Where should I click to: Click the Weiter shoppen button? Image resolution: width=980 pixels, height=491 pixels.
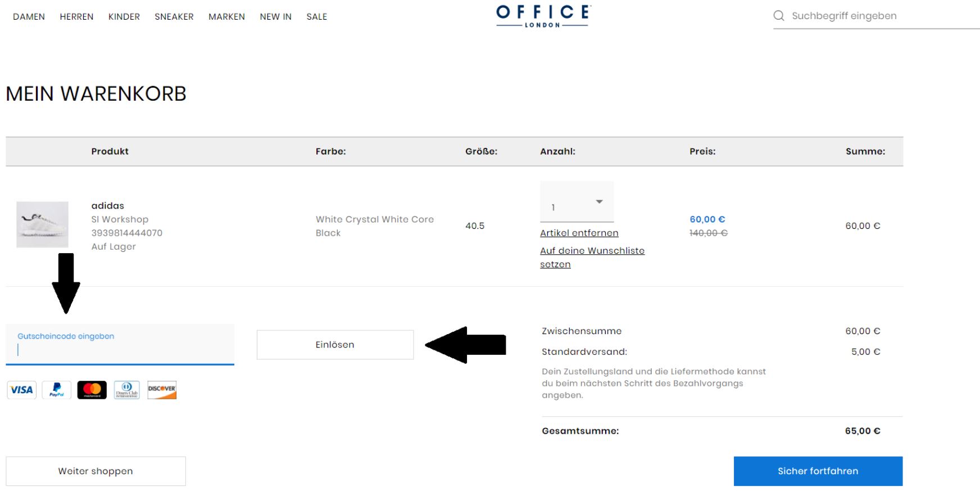tap(96, 471)
